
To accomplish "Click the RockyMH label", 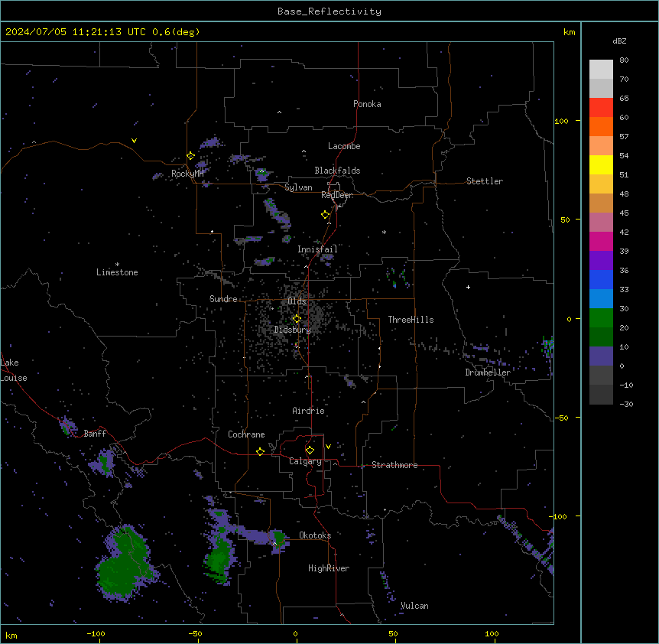I will [187, 174].
